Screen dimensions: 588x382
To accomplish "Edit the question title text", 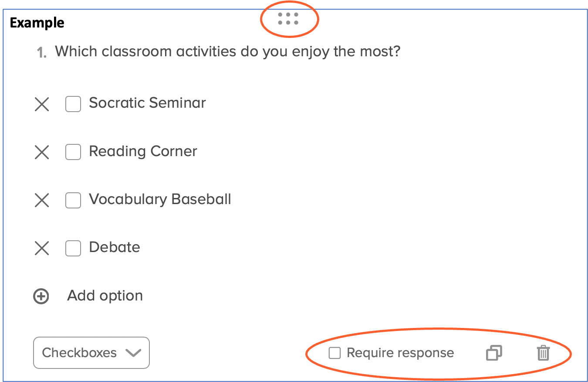I will click(227, 51).
